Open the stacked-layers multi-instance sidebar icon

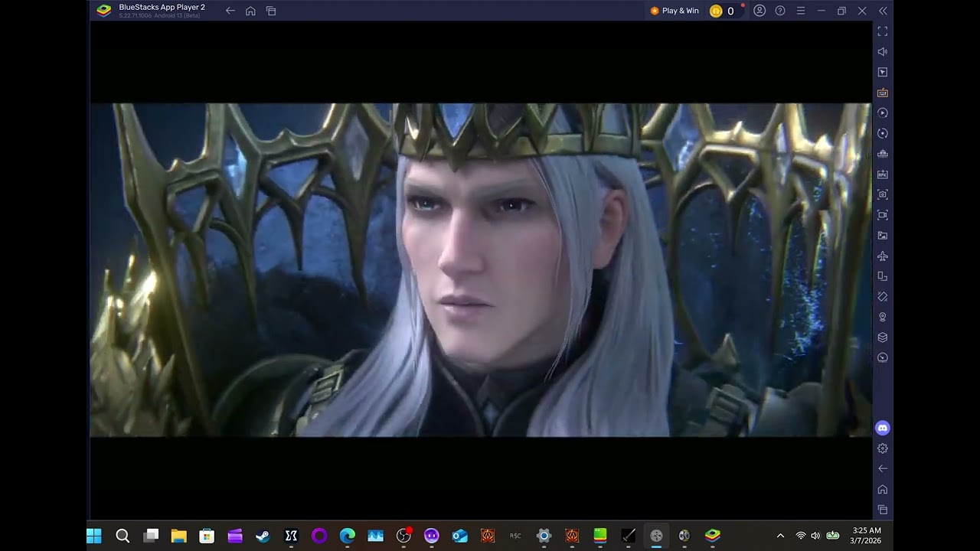[x=883, y=337]
